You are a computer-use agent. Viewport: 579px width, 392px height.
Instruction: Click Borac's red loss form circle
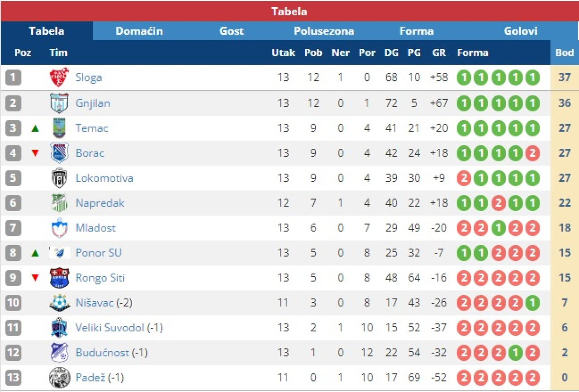(532, 153)
